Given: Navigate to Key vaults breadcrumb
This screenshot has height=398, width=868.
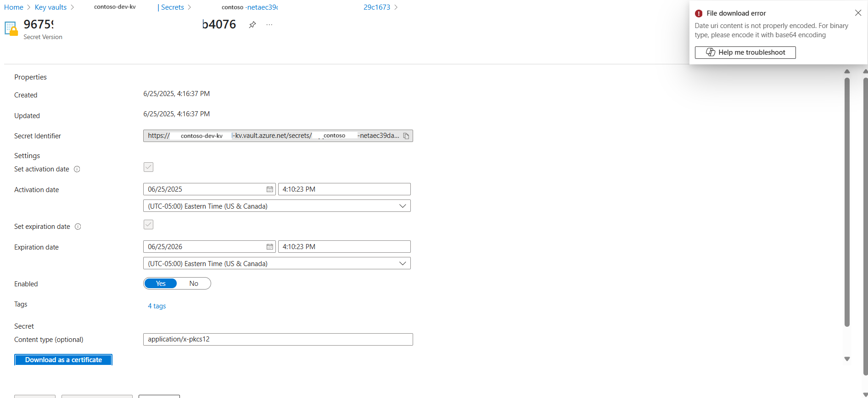Looking at the screenshot, I should coord(50,7).
